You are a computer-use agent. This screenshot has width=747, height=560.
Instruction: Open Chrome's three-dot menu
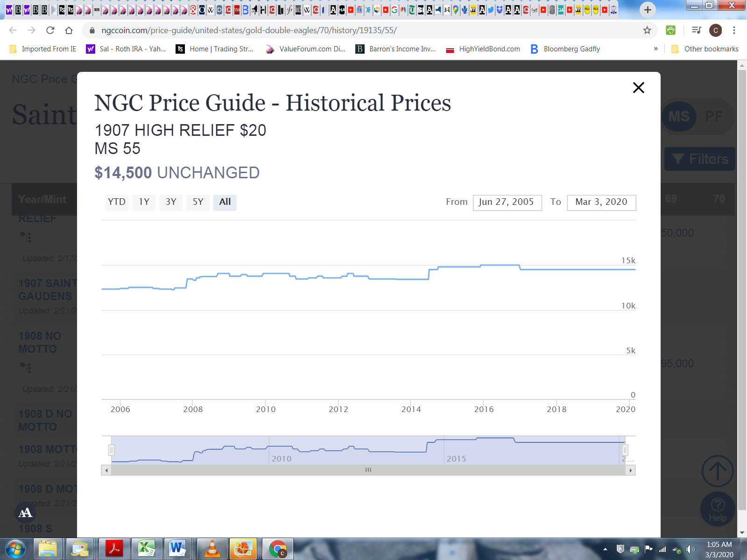pos(734,30)
